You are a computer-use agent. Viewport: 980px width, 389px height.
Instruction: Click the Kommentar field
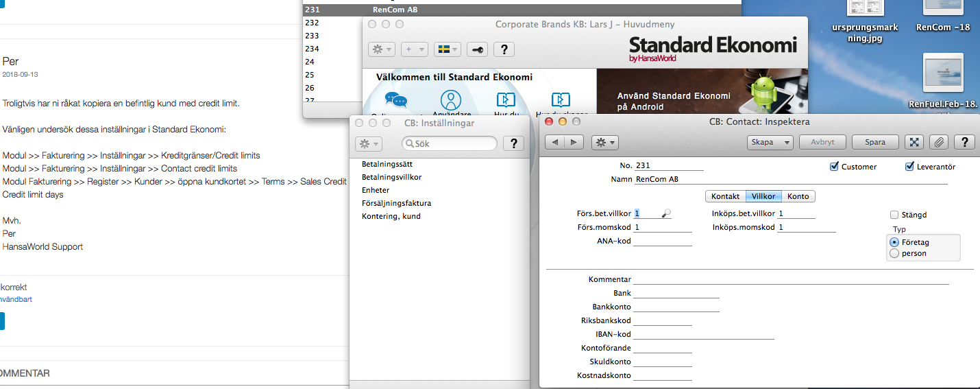click(x=791, y=279)
